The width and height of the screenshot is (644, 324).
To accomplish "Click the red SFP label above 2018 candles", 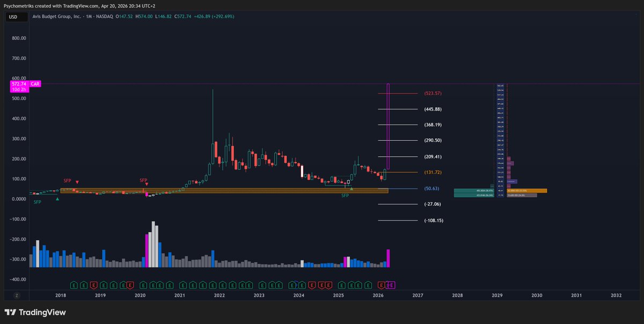I will coord(67,181).
